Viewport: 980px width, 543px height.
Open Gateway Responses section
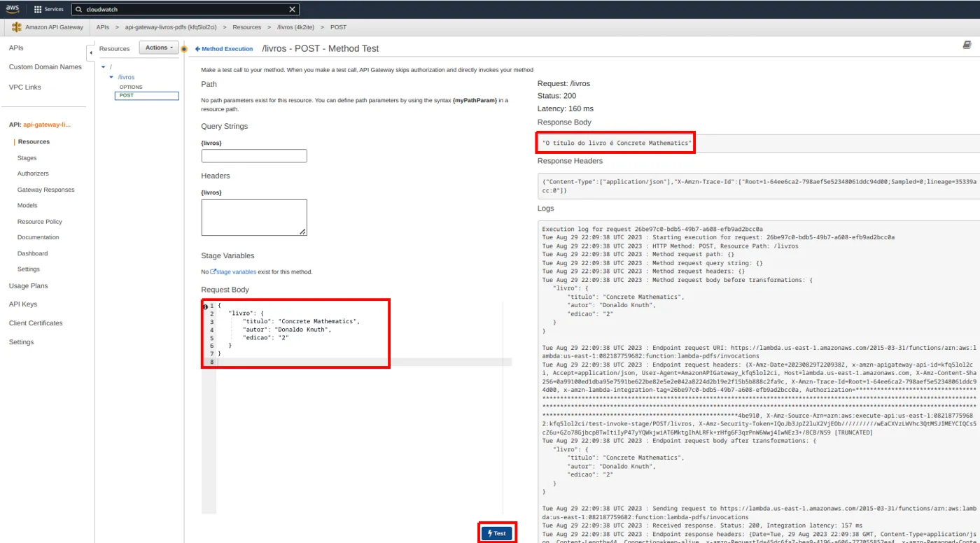pyautogui.click(x=45, y=190)
